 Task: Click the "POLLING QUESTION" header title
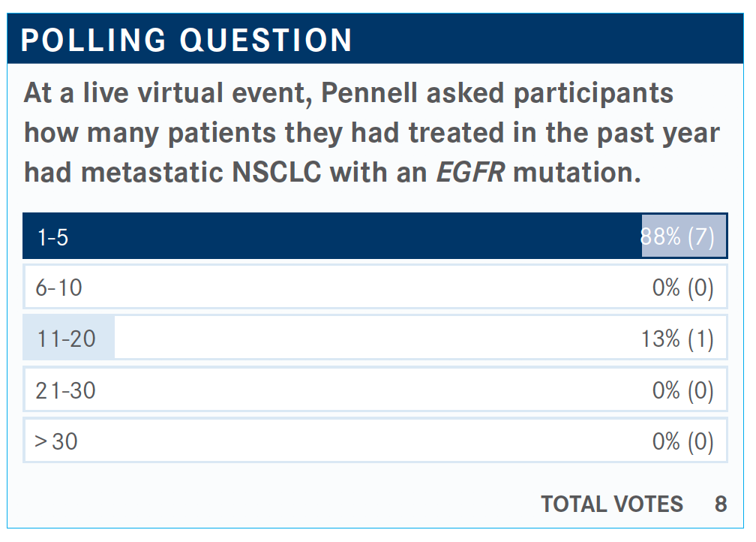pyautogui.click(x=186, y=41)
